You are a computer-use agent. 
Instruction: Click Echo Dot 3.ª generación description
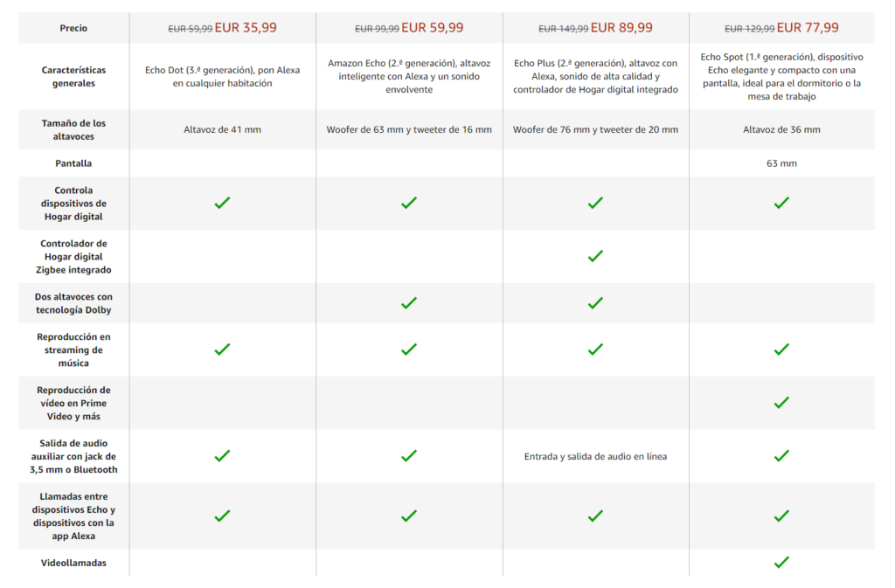click(222, 76)
